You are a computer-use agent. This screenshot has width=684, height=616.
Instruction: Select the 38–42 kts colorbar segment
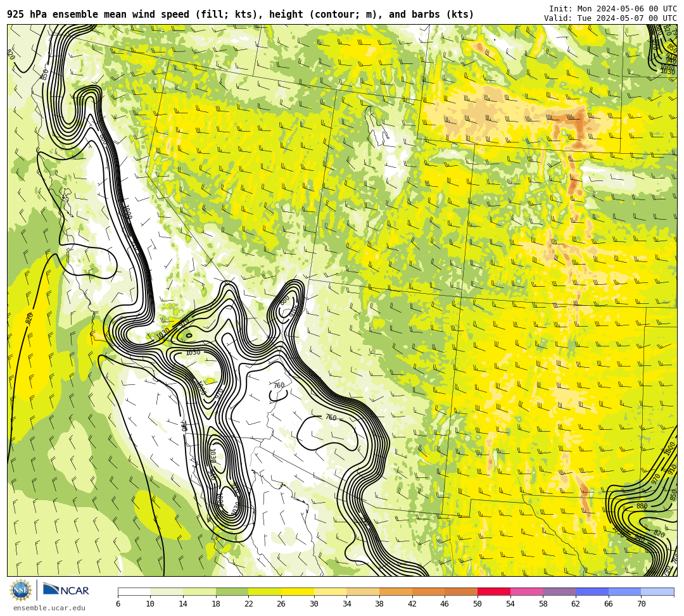(396, 592)
